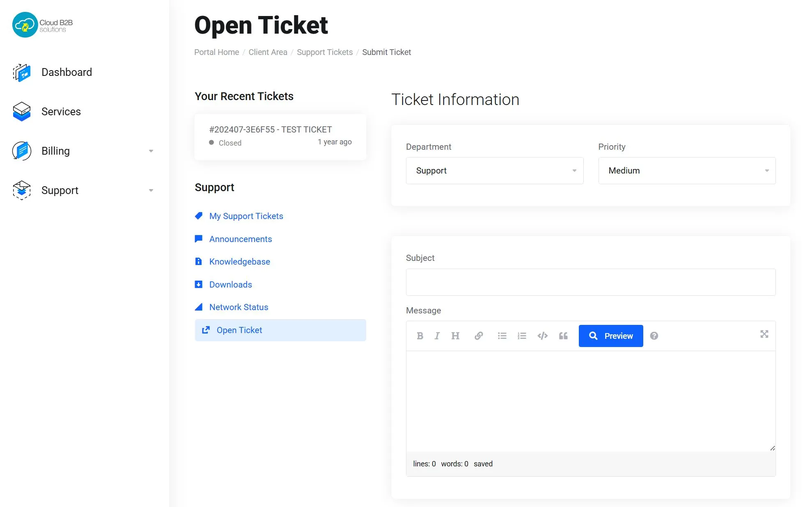Click the Billing sidebar icon
The width and height of the screenshot is (812, 507).
coord(22,151)
